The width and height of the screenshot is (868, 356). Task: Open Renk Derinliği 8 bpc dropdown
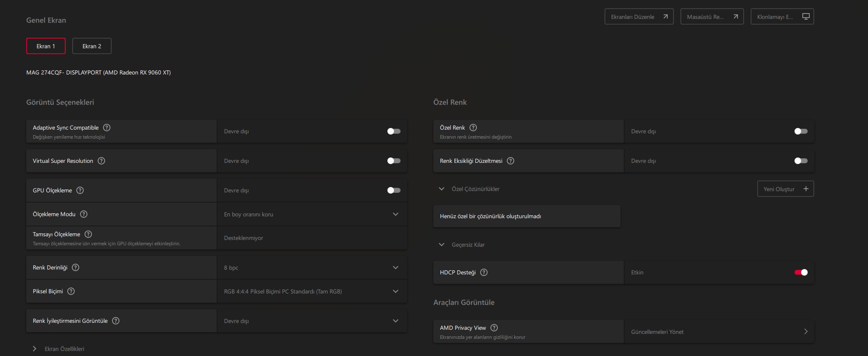tap(312, 267)
